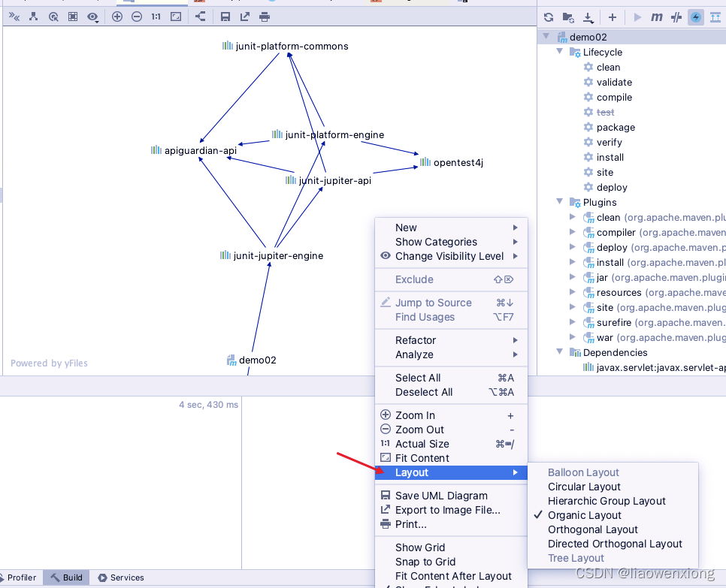Click the show paths to selected node icon
The height and width of the screenshot is (588, 726).
click(53, 17)
